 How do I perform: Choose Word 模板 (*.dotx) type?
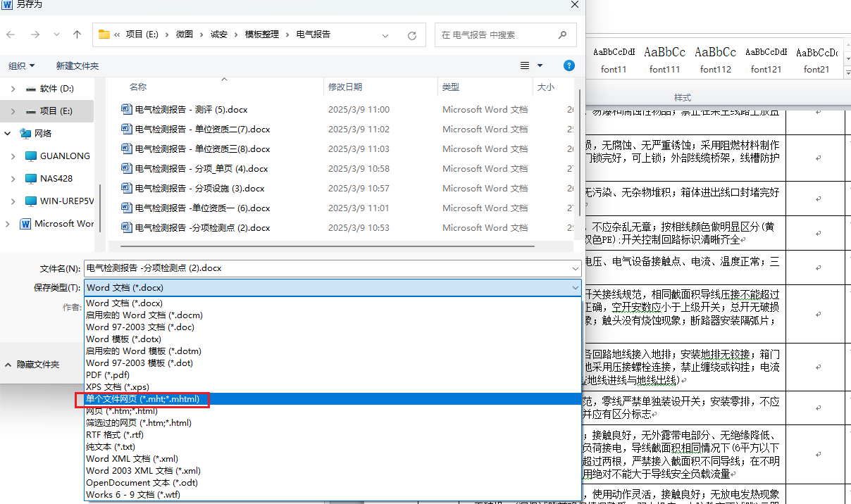tap(333, 339)
